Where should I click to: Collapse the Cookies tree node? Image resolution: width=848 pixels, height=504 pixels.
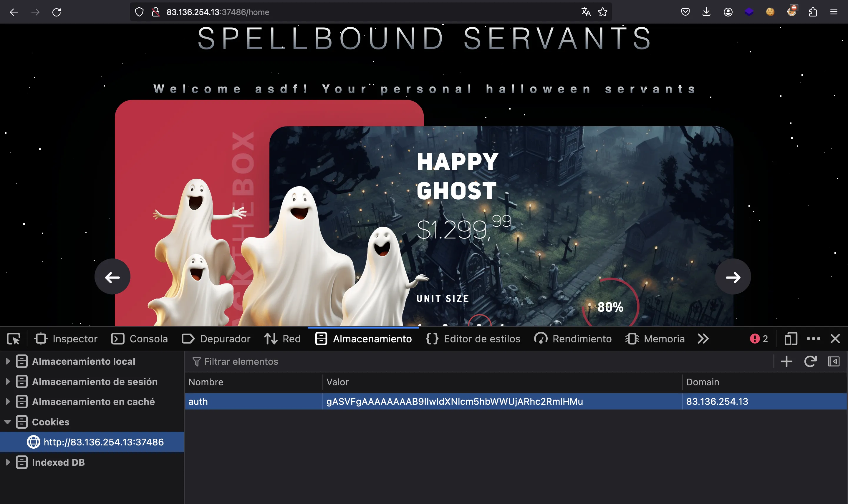pos(7,422)
